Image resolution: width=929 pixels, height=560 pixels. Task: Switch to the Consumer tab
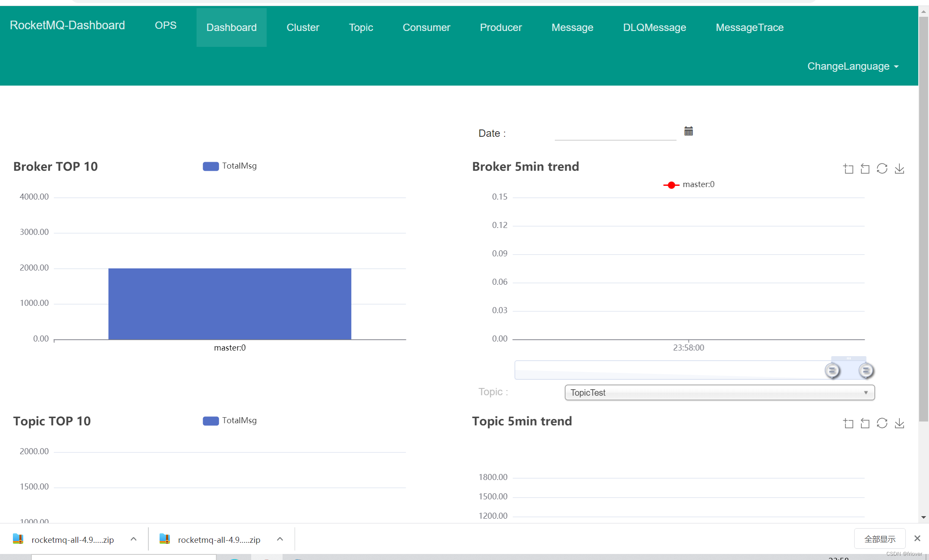point(426,28)
